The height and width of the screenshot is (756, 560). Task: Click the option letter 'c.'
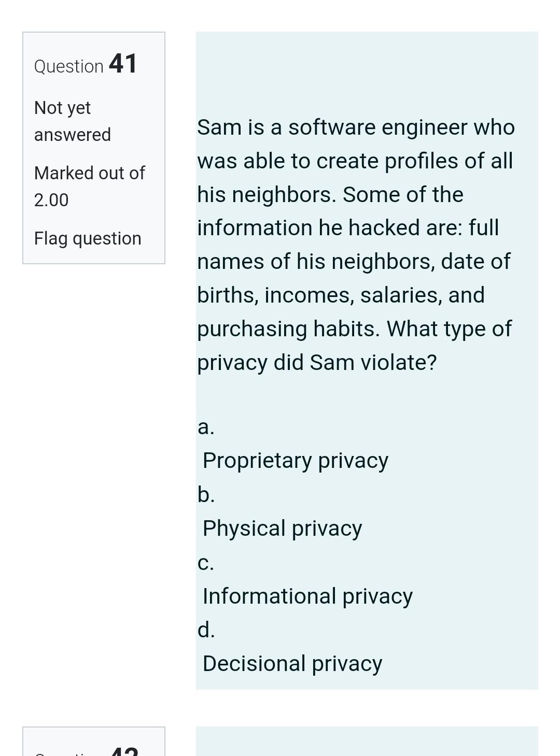click(206, 564)
